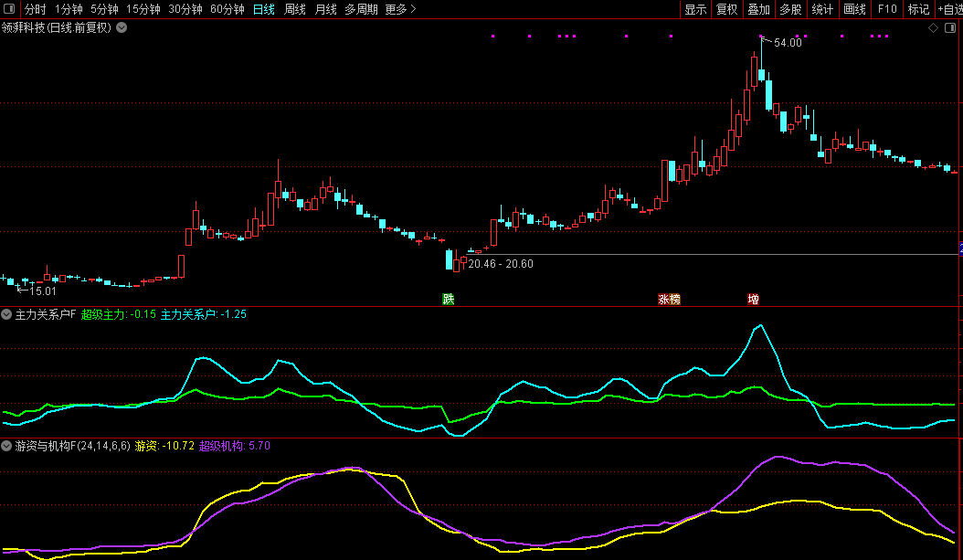963x560 pixels.
Task: Open dropdown next to 领湃科技 chart title
Action: point(122,27)
